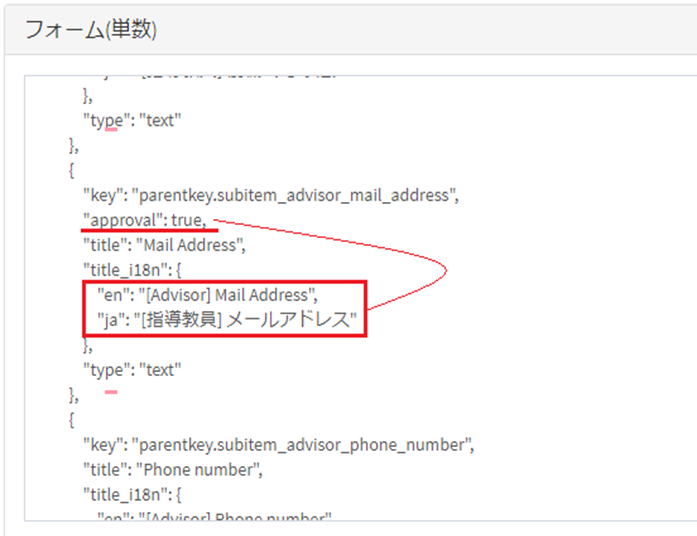This screenshot has width=697, height=536.
Task: Click the "ja" key inside the red box
Action: [x=109, y=319]
